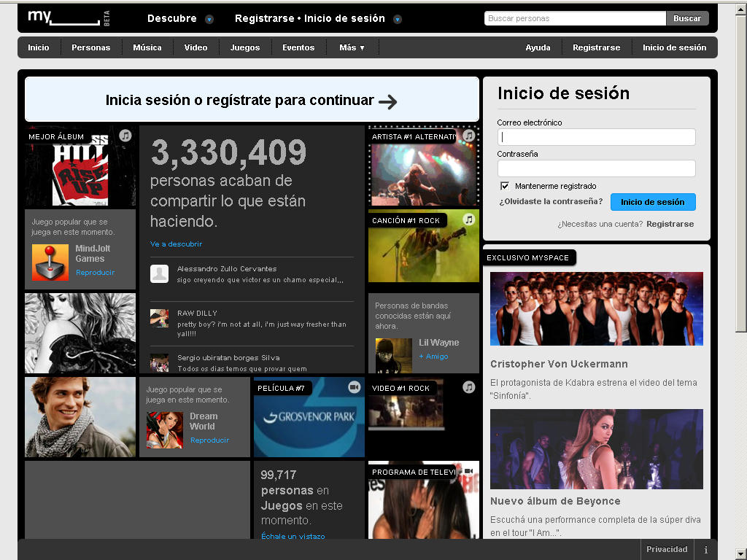Expand the Descubre dropdown arrow
747x560 pixels.
209,20
